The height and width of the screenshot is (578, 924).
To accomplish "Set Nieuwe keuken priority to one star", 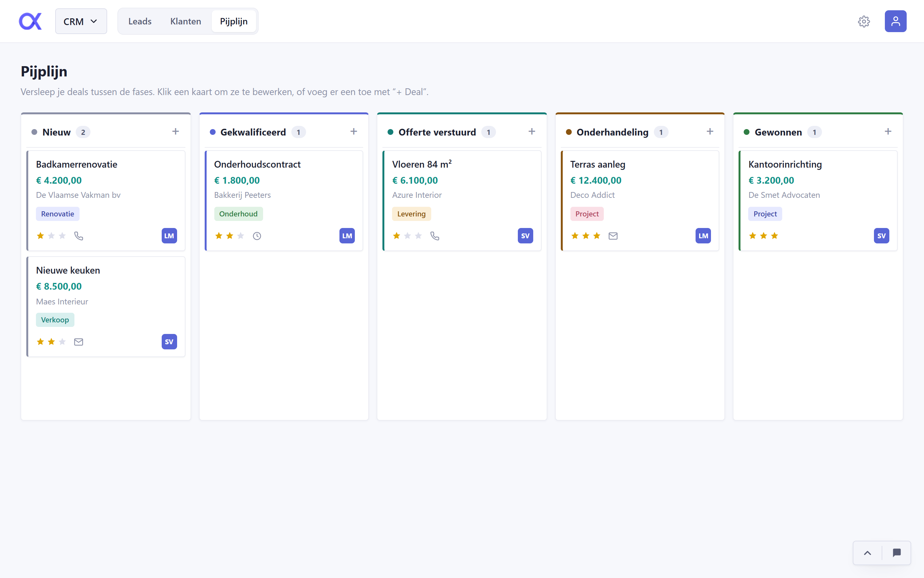I will [40, 342].
